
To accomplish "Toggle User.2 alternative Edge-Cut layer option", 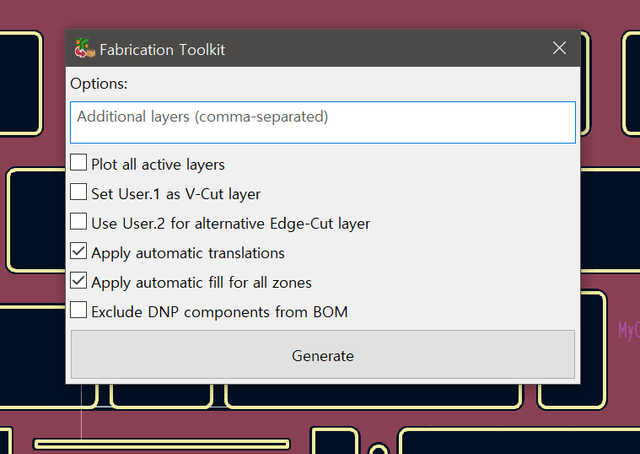I will pos(79,222).
